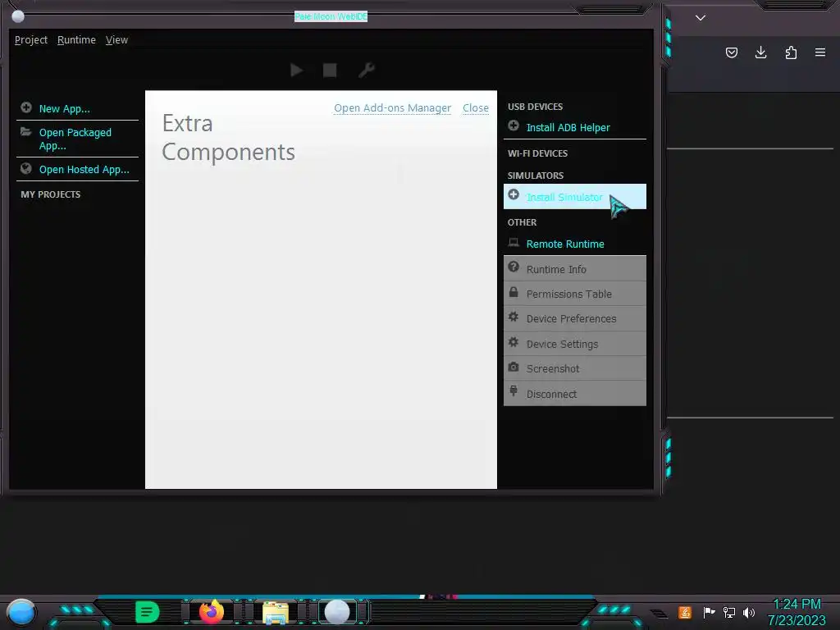This screenshot has height=630, width=840.
Task: Open File Explorer from the taskbar
Action: (276, 612)
